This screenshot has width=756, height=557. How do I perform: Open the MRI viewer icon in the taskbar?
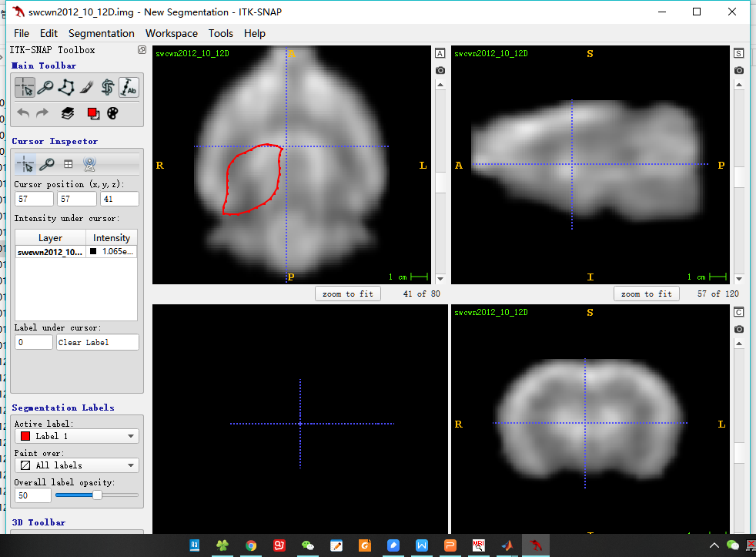click(x=478, y=545)
